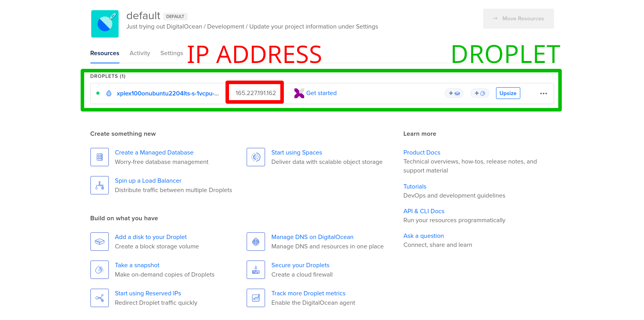Click the Reserved IPs icon
This screenshot has width=644, height=320.
[99, 298]
